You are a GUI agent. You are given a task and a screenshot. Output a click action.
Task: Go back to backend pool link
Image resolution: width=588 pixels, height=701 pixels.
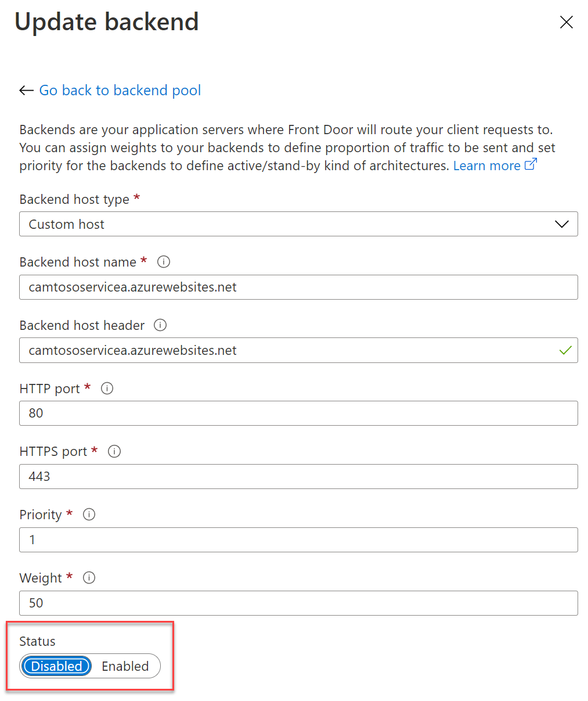pyautogui.click(x=120, y=91)
